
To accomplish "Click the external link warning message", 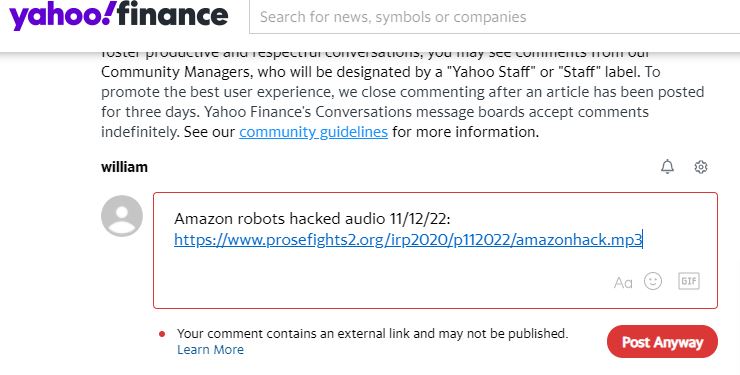I will pos(372,334).
